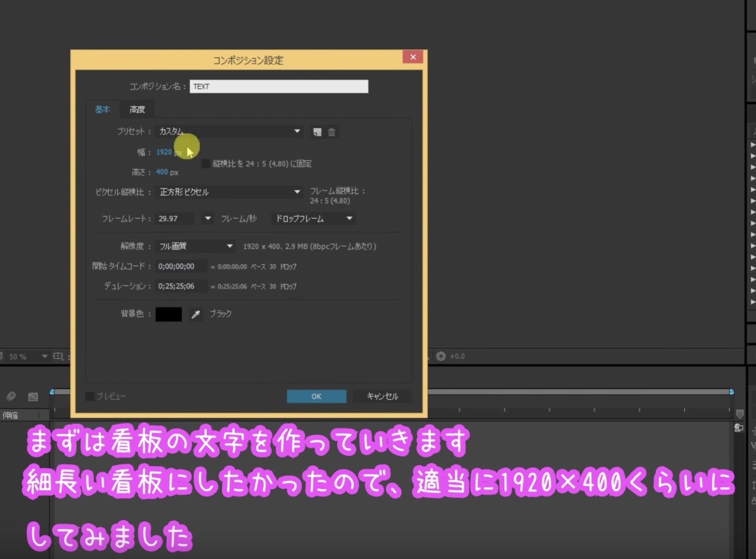Screen dimensions: 756x559
Task: Click the コンポジション名 field containing TEXT
Action: click(x=279, y=86)
